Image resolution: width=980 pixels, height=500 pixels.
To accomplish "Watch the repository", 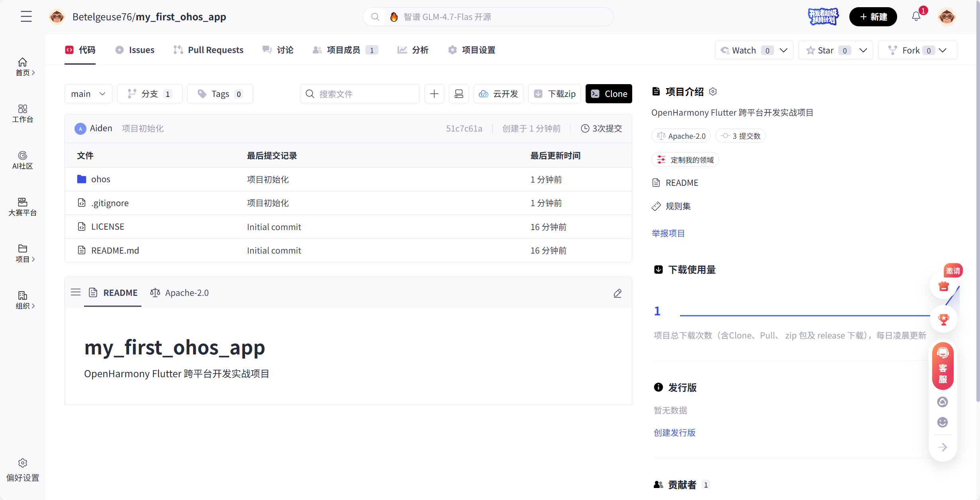I will [744, 50].
